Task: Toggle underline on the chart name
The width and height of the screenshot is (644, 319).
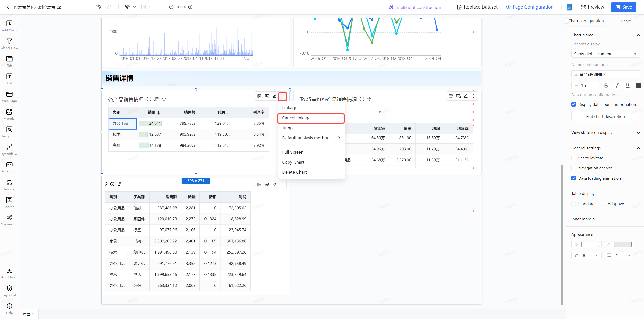Action: click(x=628, y=85)
